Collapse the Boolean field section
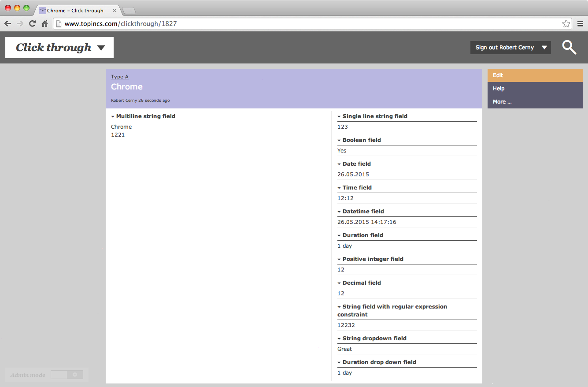The height and width of the screenshot is (387, 588). pos(339,141)
